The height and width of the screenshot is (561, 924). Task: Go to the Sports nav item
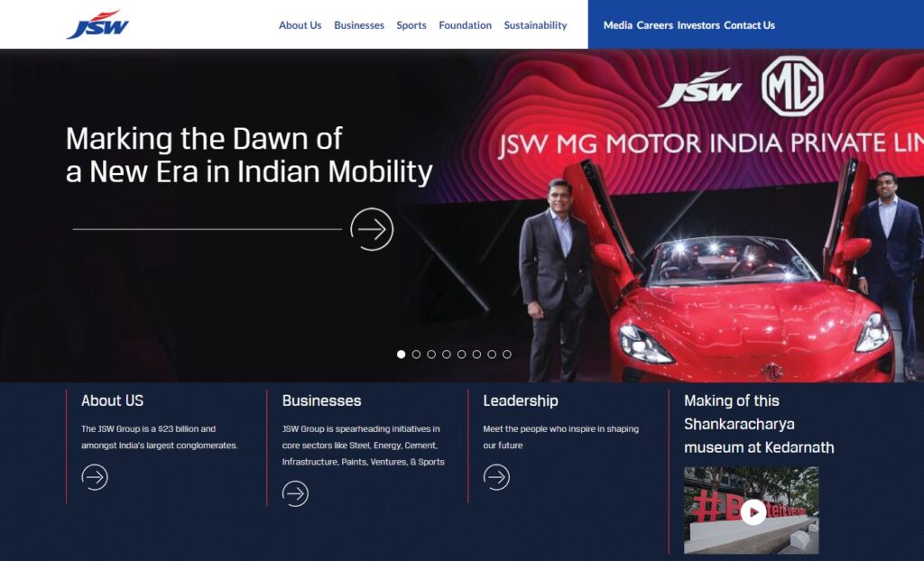click(411, 25)
